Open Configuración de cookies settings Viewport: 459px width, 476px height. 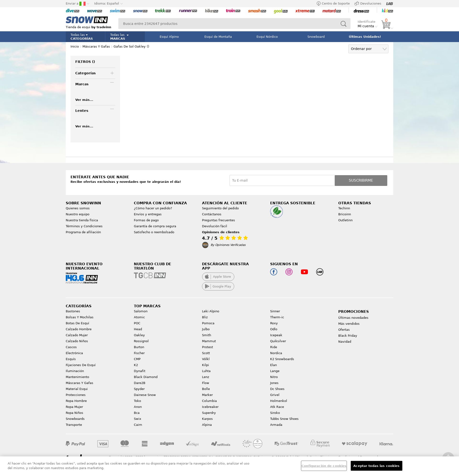(x=324, y=466)
